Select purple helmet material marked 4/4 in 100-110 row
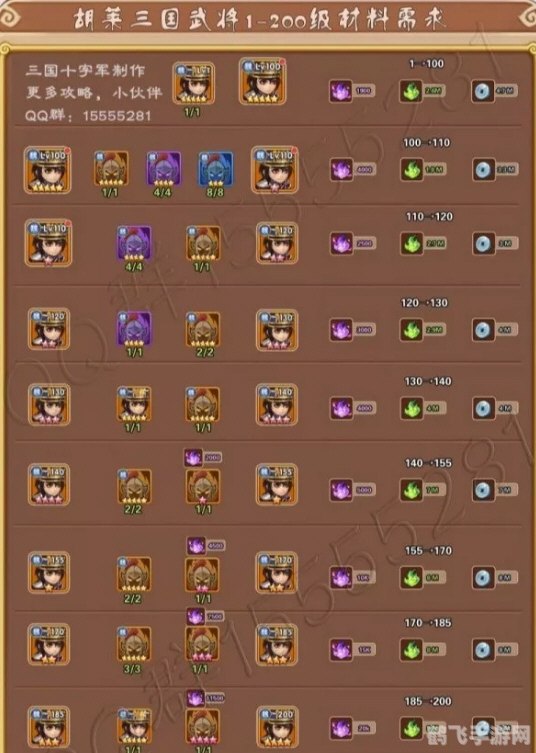The image size is (536, 753). [x=163, y=169]
